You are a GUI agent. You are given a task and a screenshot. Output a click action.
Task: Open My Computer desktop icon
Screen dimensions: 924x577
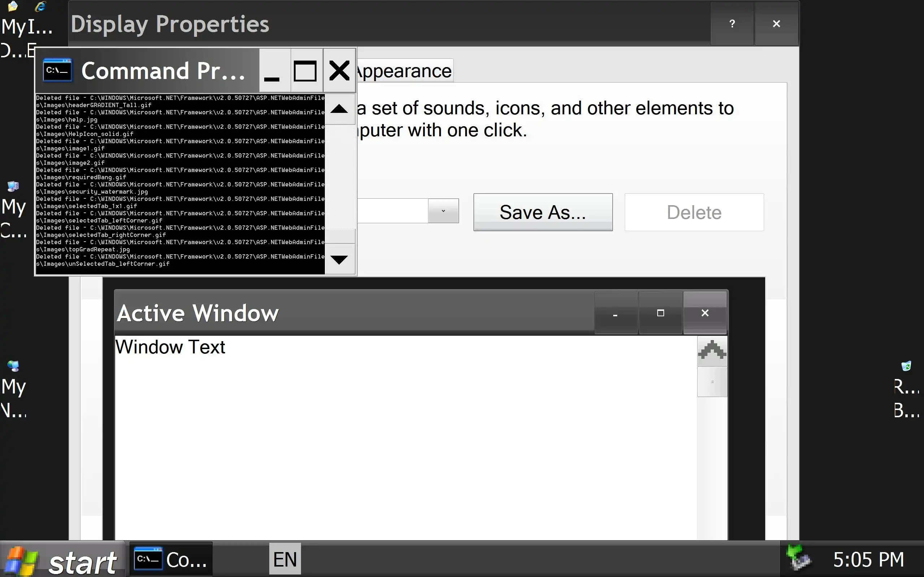(13, 186)
